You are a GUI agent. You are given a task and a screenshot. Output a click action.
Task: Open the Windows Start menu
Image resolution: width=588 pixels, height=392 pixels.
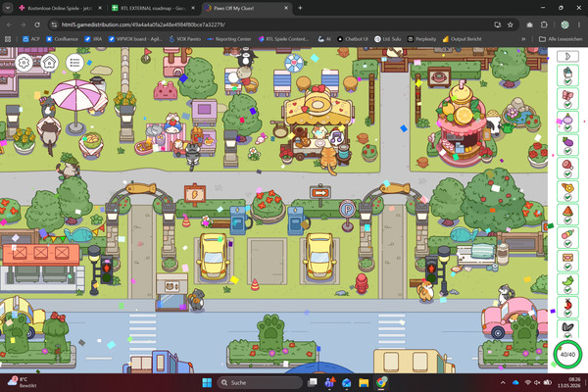point(207,382)
